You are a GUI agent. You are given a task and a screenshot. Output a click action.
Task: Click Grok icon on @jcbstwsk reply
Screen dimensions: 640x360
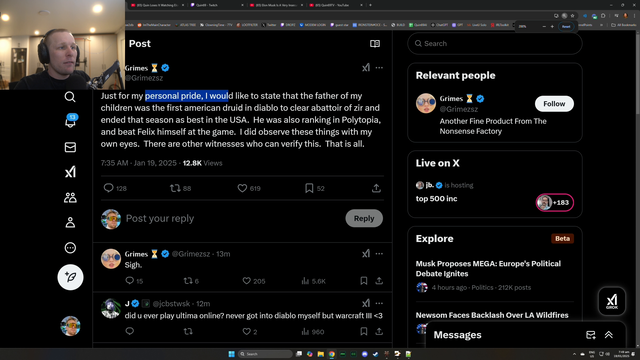tap(366, 303)
